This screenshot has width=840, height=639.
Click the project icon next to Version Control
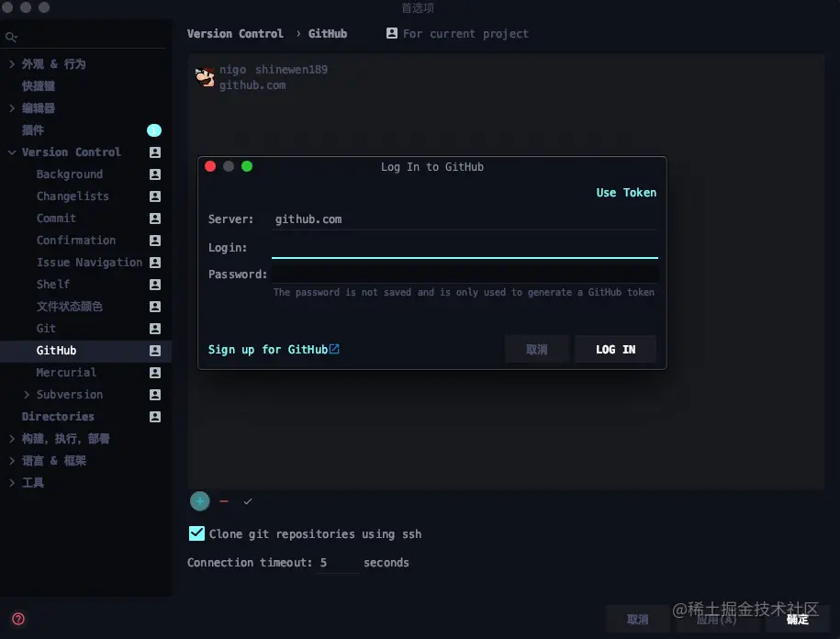[155, 152]
